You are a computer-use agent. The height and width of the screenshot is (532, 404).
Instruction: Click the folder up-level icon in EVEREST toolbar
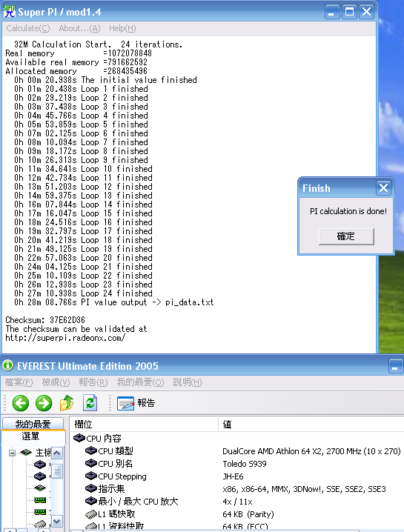[67, 403]
